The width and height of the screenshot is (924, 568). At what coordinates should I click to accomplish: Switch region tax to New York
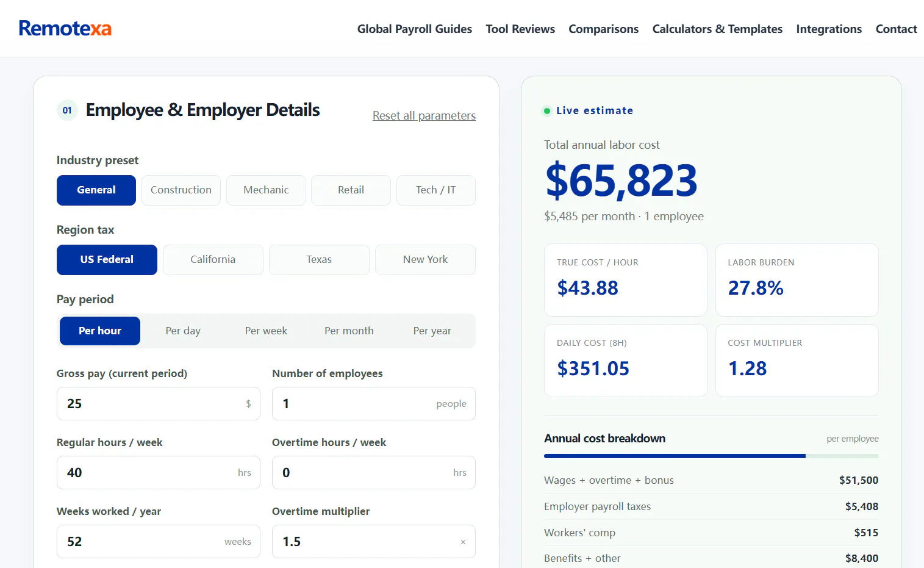(x=425, y=260)
